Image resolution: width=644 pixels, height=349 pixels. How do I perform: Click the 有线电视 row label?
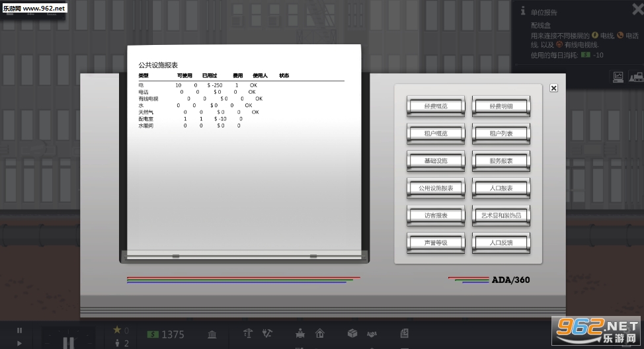coord(148,98)
